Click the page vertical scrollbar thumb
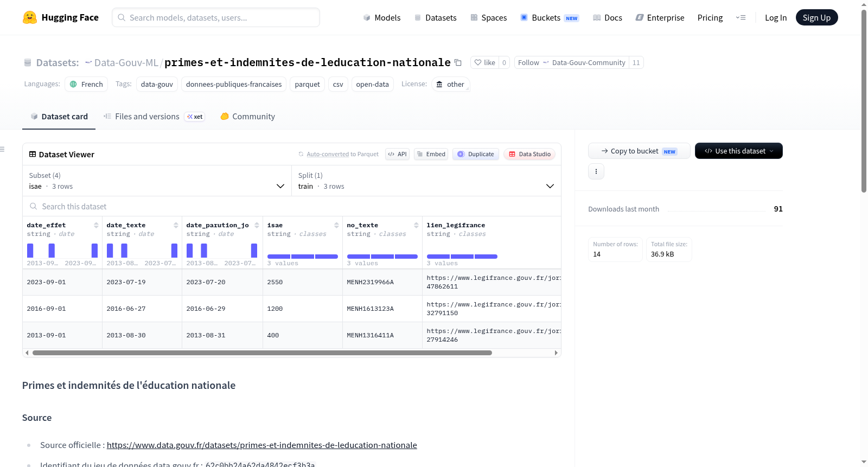 click(864, 100)
